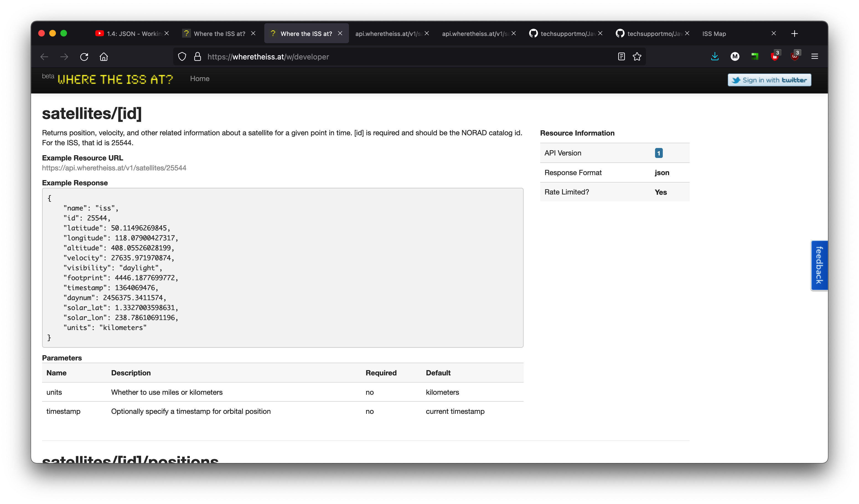Open the blue feedback side tab

(819, 265)
